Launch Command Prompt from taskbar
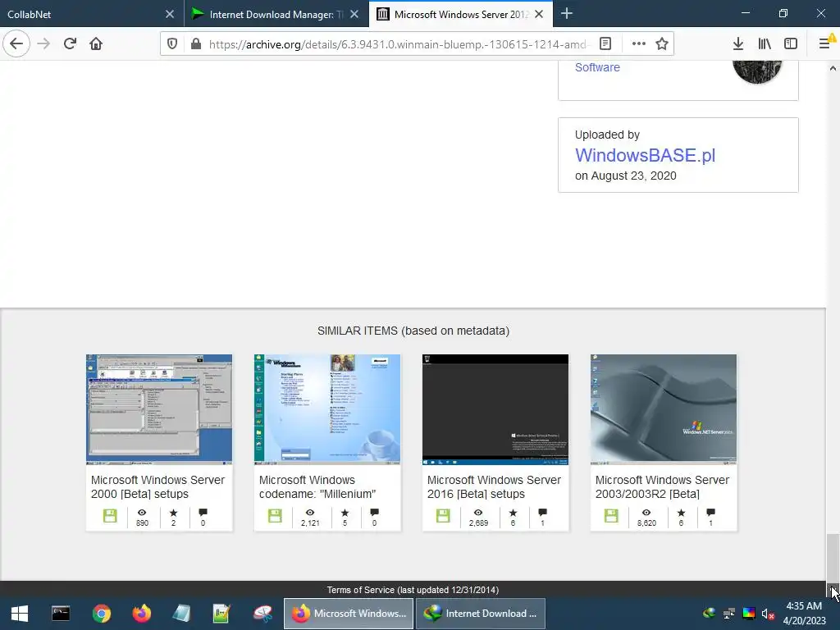This screenshot has width=840, height=630. (61, 614)
